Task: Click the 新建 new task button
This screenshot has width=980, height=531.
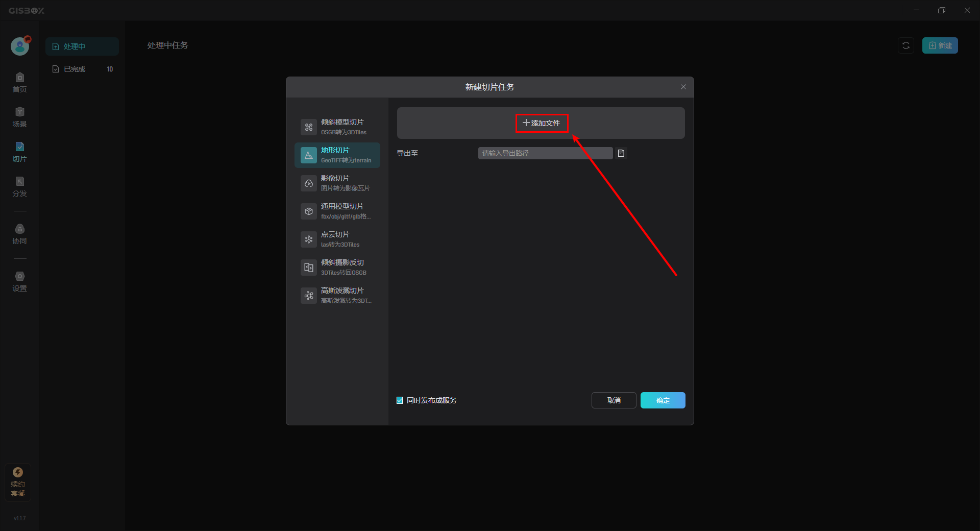Action: 940,45
